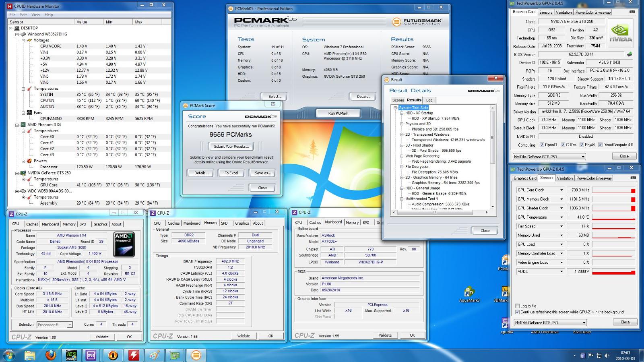Open the volume control in system tray

point(607,356)
